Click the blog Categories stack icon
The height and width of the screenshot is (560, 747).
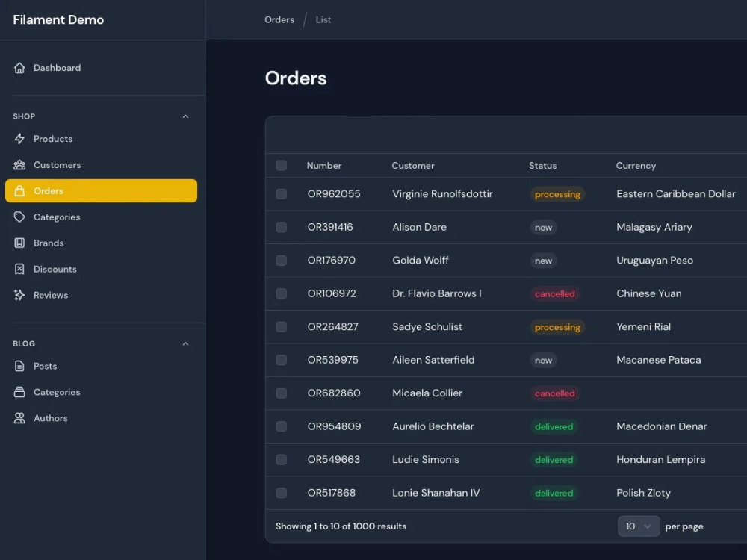[19, 392]
